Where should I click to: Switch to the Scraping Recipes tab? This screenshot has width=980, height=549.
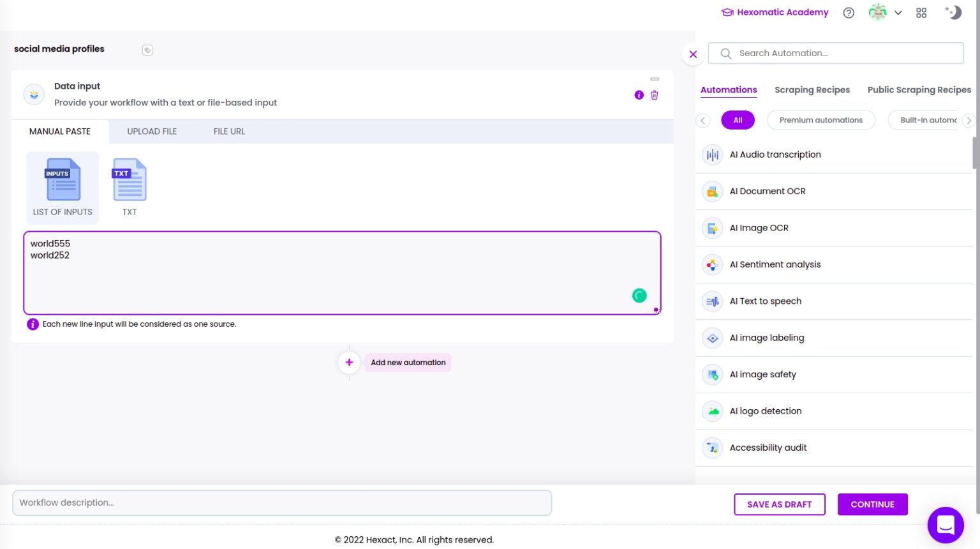point(812,89)
